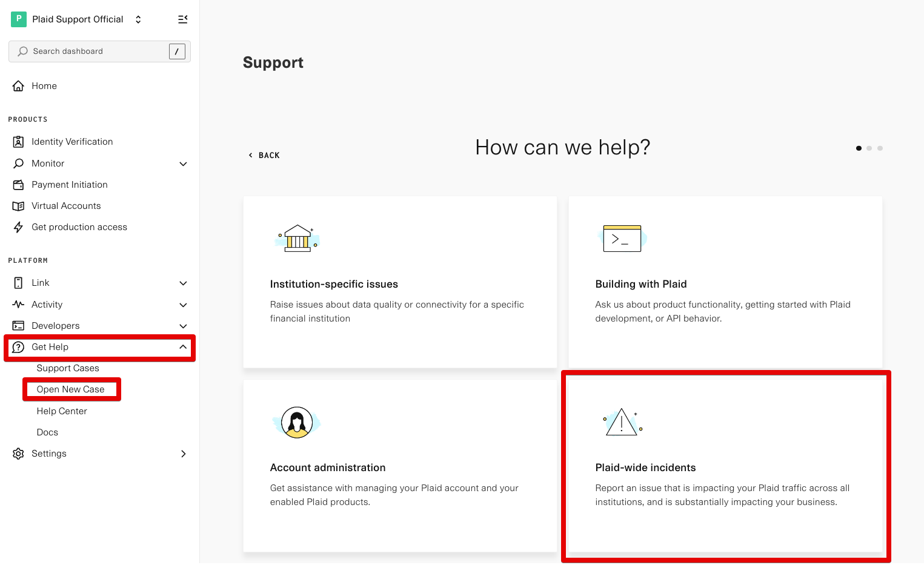Open the Docs link in the sidebar

pos(47,432)
